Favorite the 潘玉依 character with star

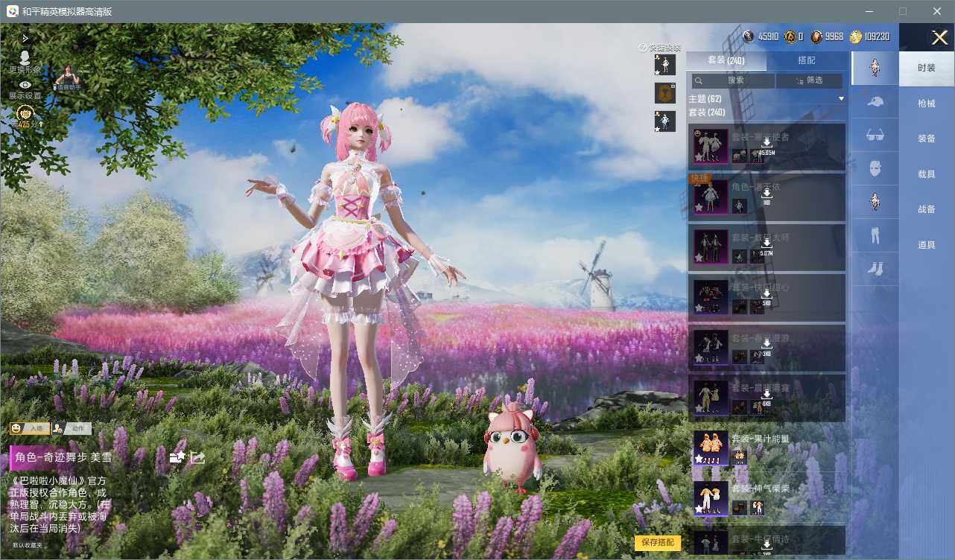(699, 208)
